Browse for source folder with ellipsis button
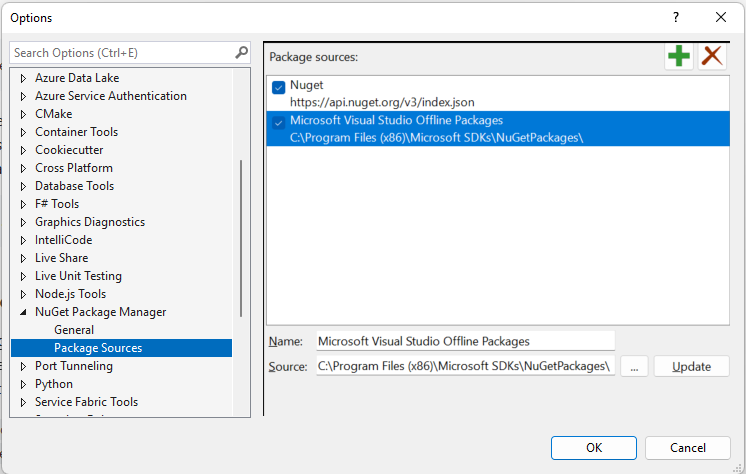This screenshot has width=746, height=474. click(x=634, y=366)
